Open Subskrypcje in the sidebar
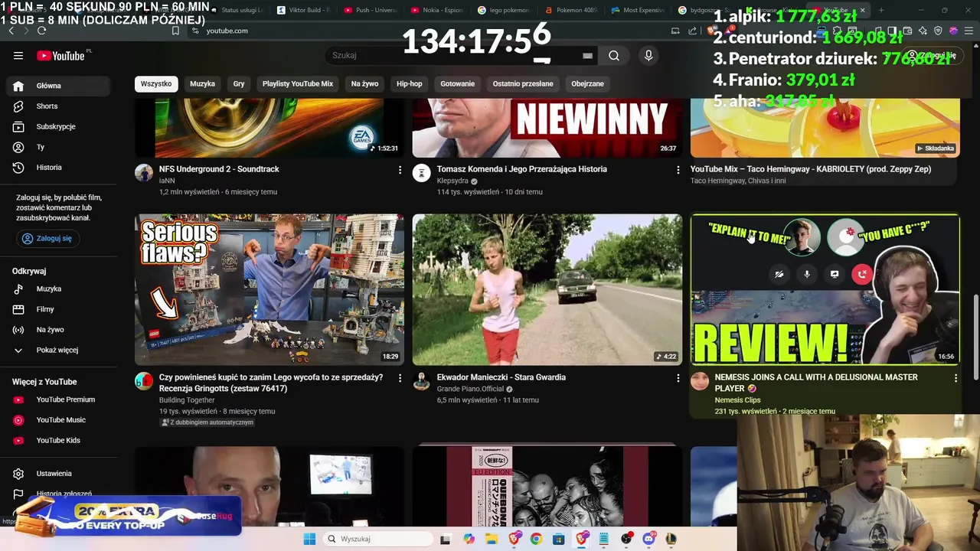The height and width of the screenshot is (551, 980). tap(60, 126)
